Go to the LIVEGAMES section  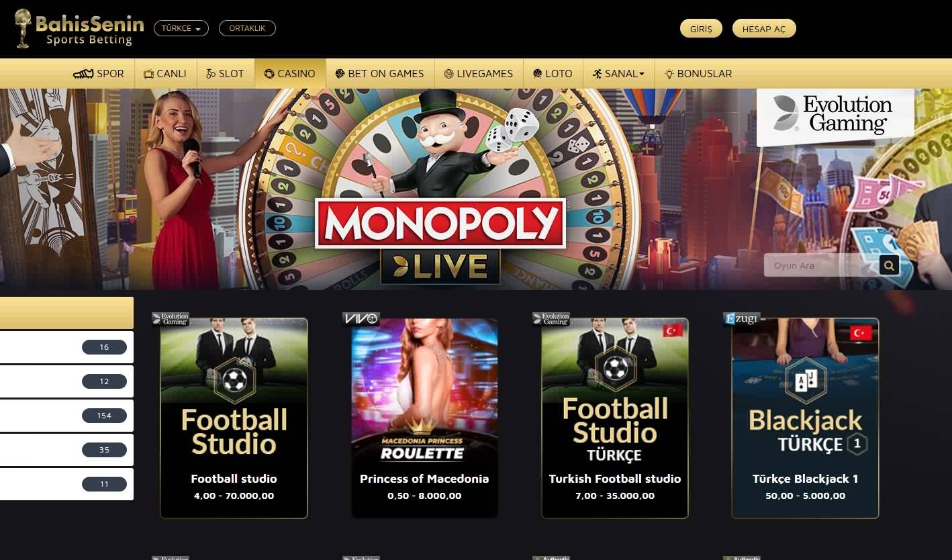point(478,74)
